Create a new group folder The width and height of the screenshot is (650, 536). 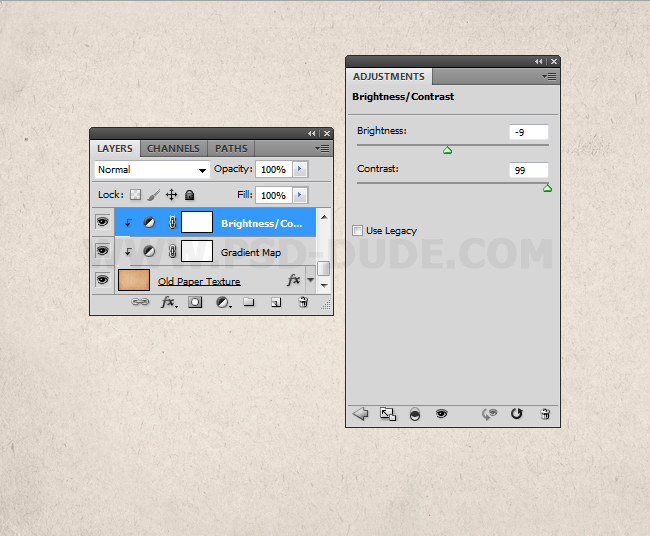[249, 302]
